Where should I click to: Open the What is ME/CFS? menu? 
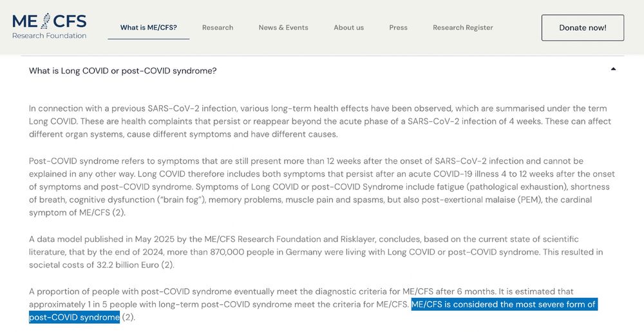click(148, 28)
